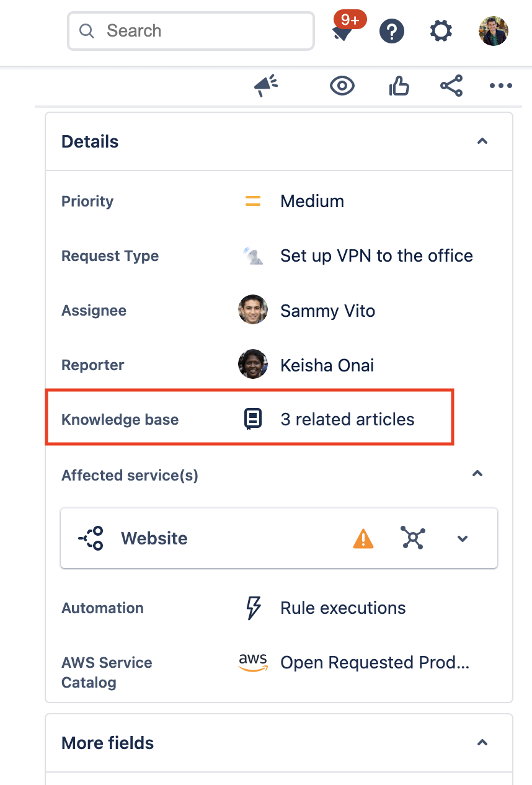Open the share options icon
Viewport: 532px width, 785px height.
(451, 86)
